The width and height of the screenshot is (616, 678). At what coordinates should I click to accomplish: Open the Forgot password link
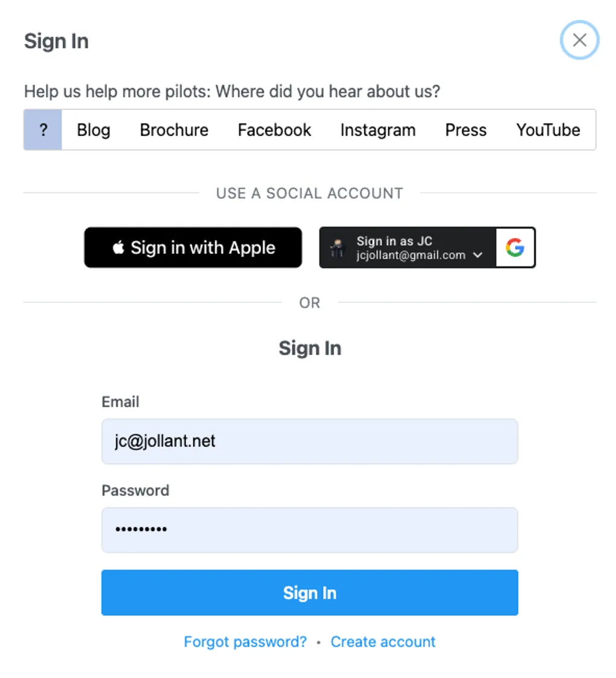(x=245, y=641)
